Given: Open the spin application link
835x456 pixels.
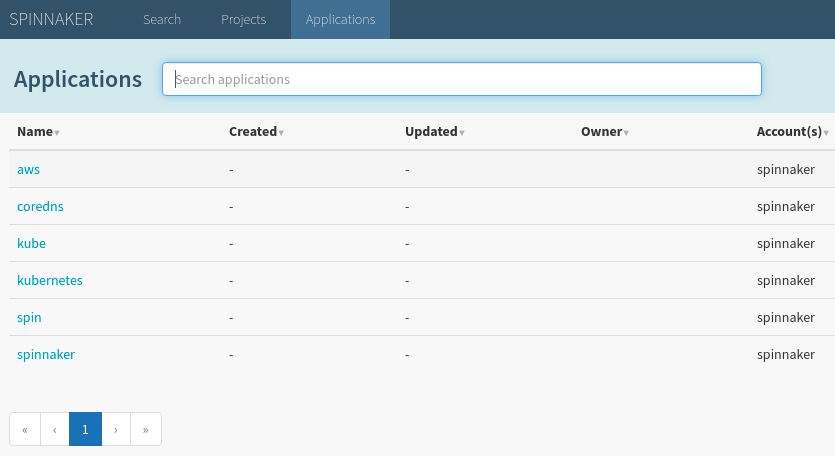Looking at the screenshot, I should (29, 317).
